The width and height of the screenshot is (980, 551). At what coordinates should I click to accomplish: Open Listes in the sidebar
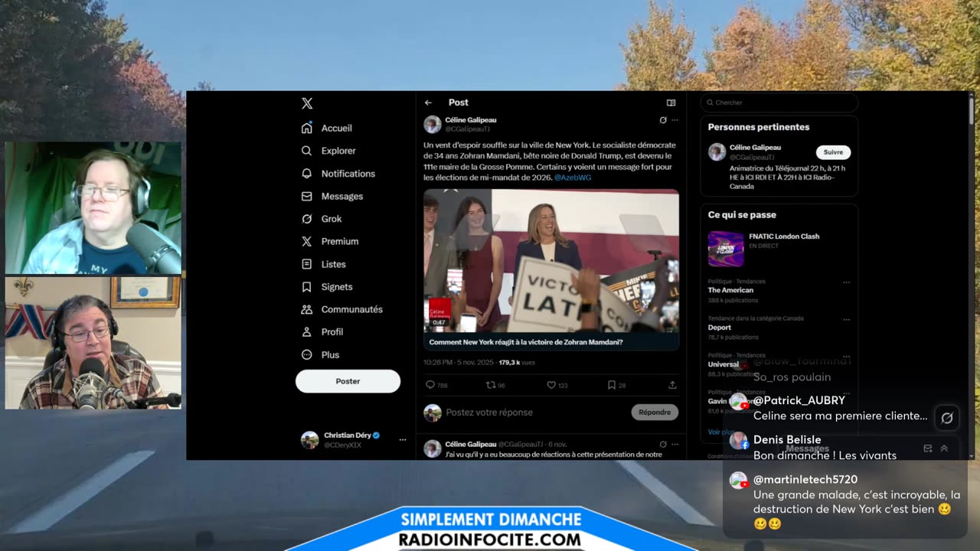coord(324,264)
